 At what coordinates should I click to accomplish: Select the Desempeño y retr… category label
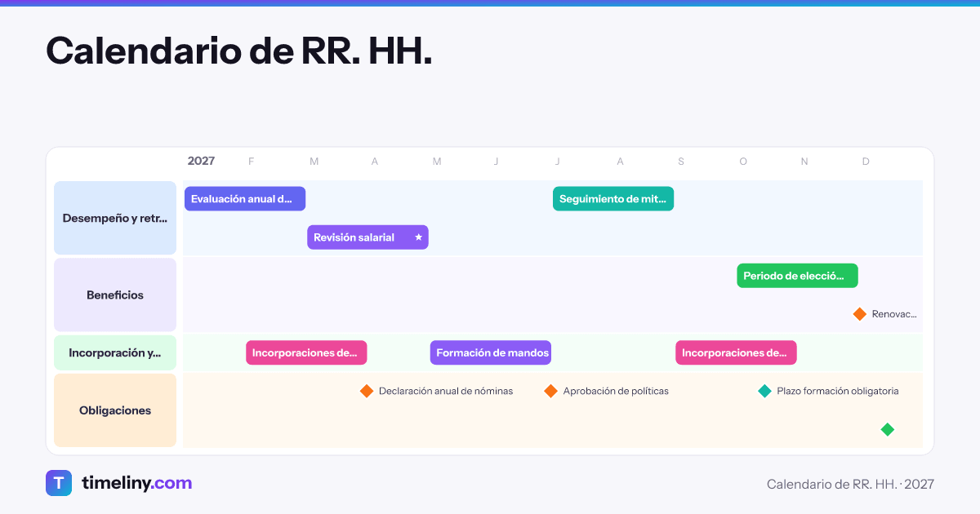[x=115, y=218]
